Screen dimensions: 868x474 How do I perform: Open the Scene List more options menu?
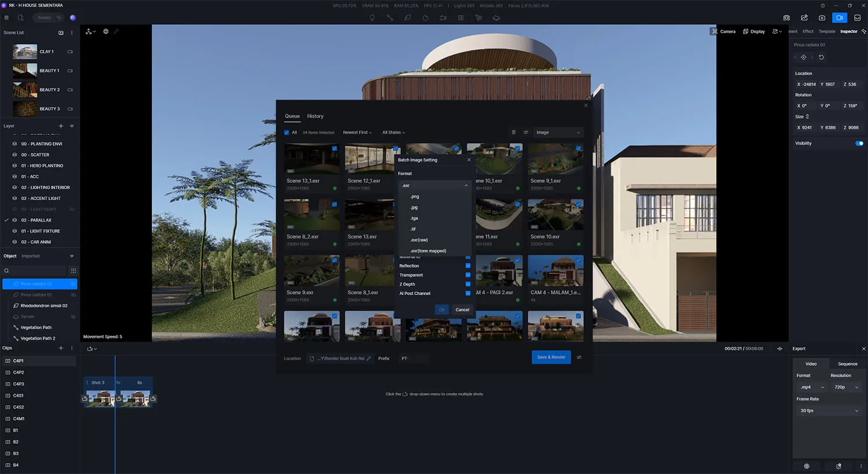tap(72, 32)
